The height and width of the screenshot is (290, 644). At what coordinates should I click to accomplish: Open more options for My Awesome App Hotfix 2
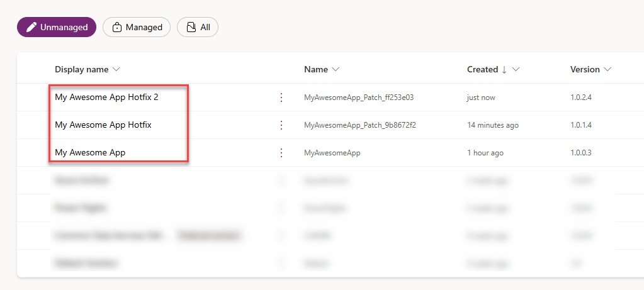point(281,98)
